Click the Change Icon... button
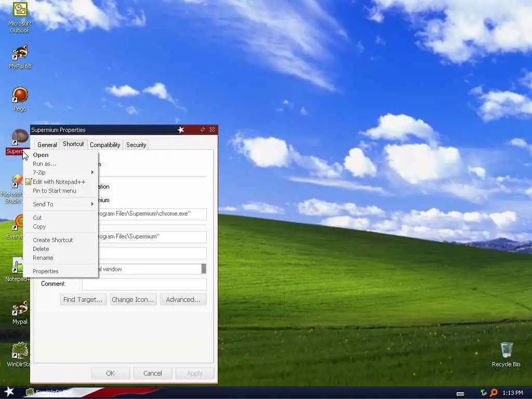Viewport: 532px width, 399px height. (x=133, y=300)
